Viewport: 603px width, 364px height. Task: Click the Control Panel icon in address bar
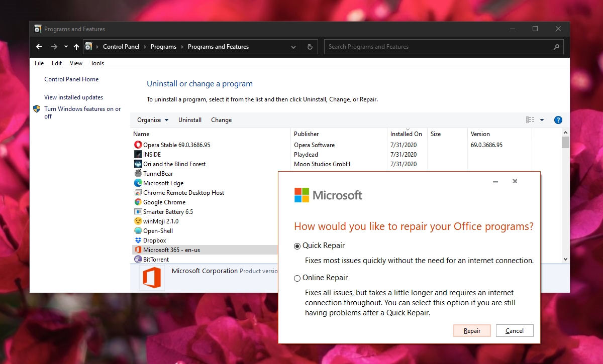pos(88,47)
